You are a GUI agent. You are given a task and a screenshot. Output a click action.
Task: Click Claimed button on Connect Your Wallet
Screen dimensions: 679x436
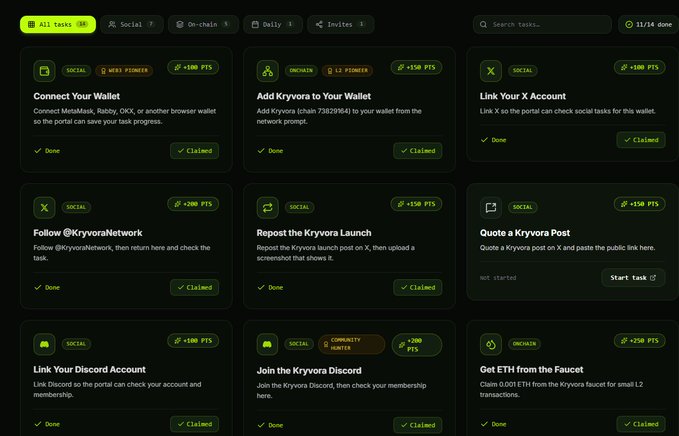coord(194,151)
